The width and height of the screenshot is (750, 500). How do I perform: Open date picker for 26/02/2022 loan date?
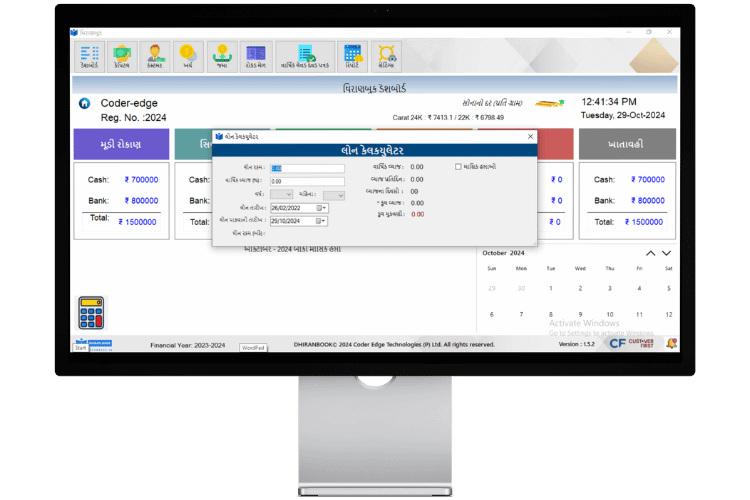coord(322,208)
